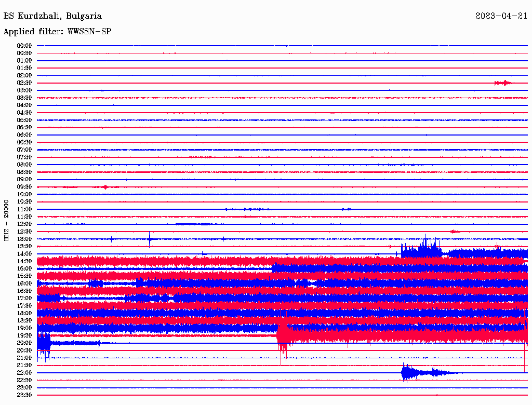Click the 12:30 time label

tap(24, 232)
